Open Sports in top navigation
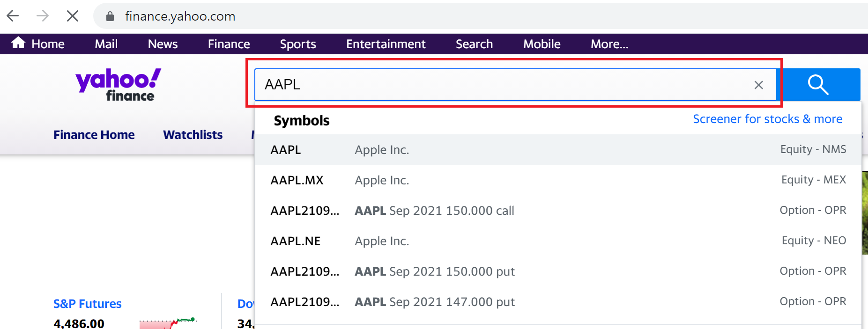 (298, 44)
